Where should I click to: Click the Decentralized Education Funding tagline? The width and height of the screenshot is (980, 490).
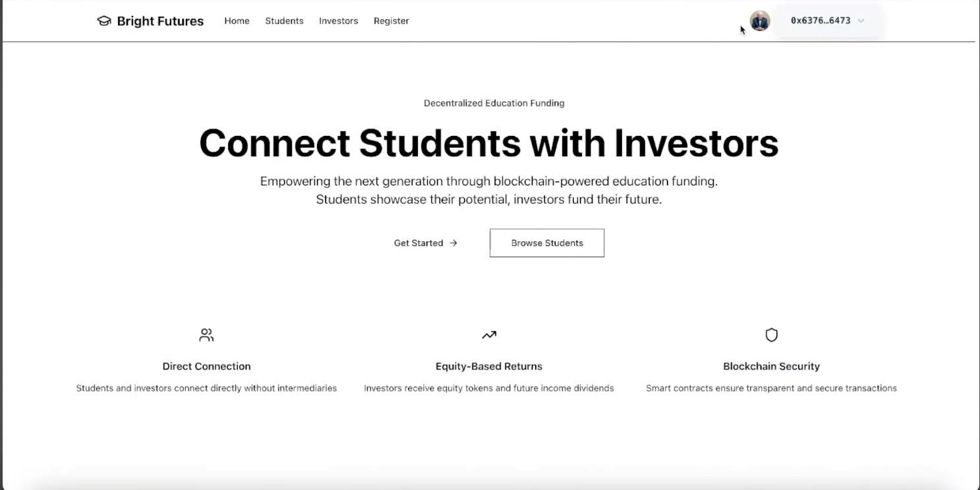494,103
